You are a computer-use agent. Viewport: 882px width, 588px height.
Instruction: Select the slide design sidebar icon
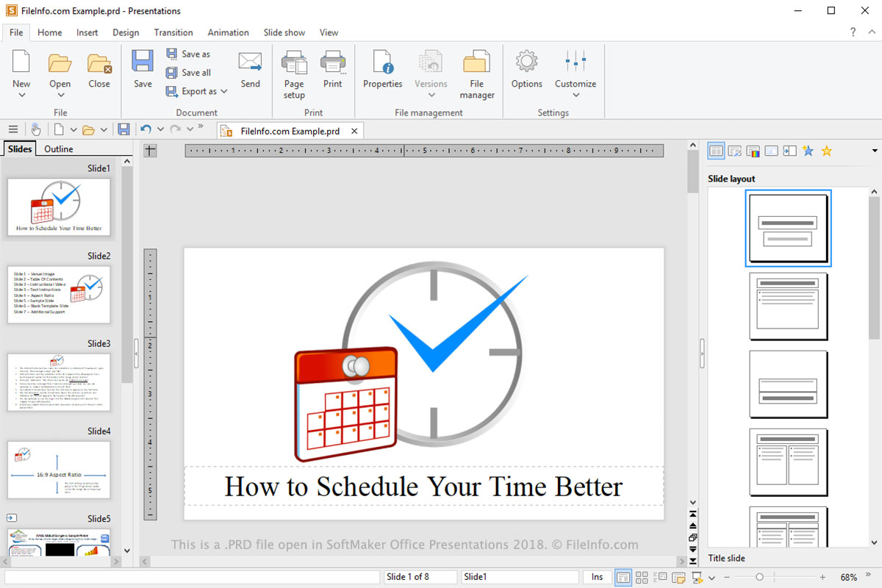[734, 151]
